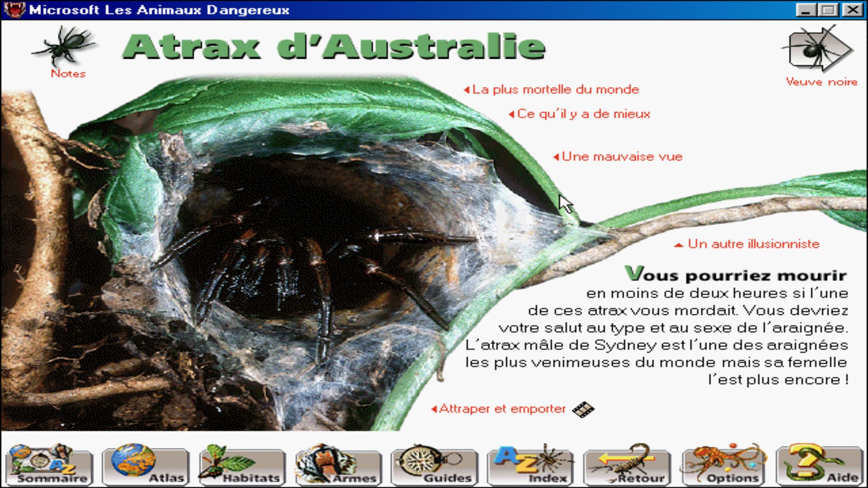The height and width of the screenshot is (488, 868).
Task: Open the Guides compass button
Action: 434,465
